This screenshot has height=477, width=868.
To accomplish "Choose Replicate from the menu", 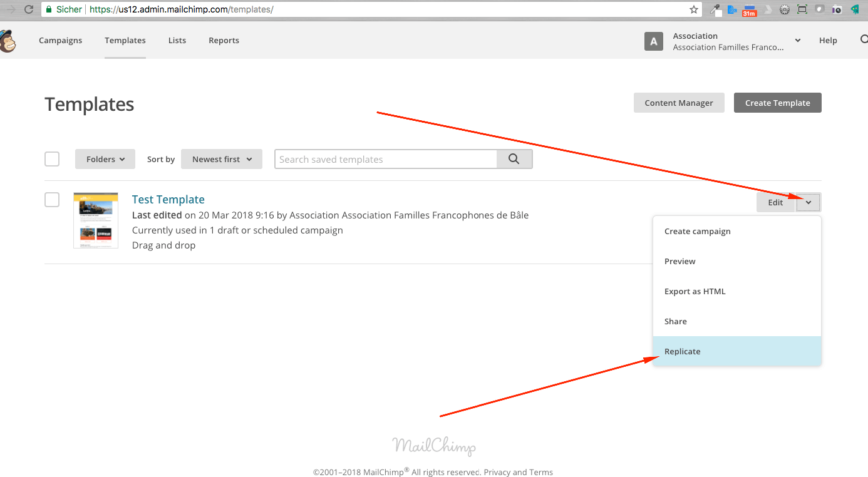I will [x=737, y=351].
